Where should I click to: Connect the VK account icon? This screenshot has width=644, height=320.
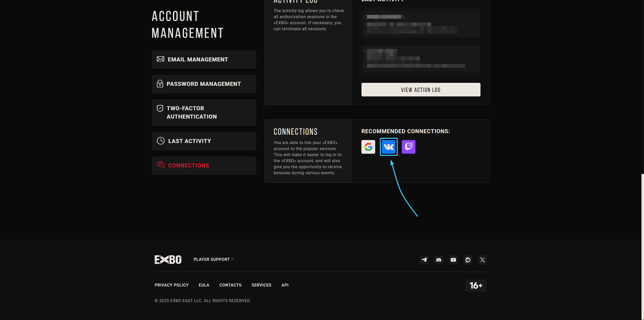point(389,147)
